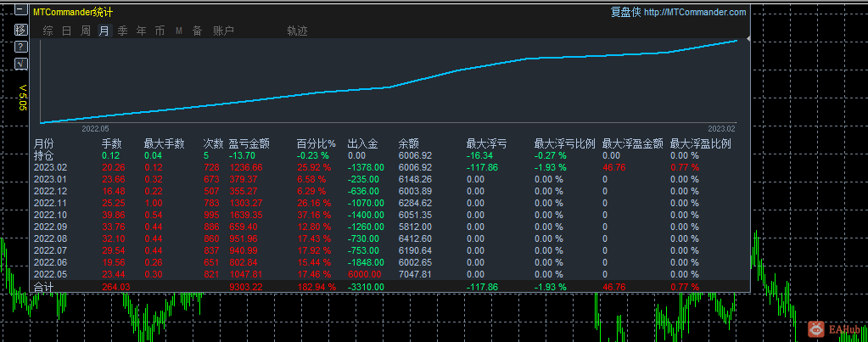868x342 pixels.
Task: Click the total percentage 182.94 %
Action: pos(316,287)
